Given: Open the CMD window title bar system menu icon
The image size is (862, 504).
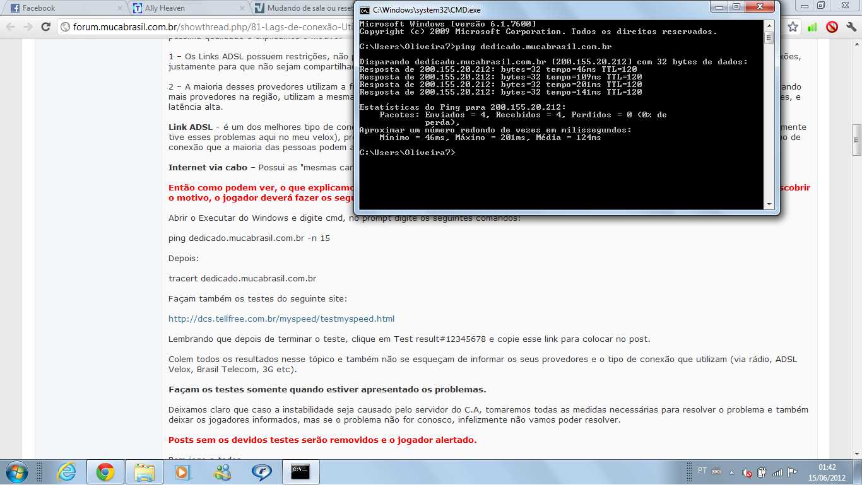Looking at the screenshot, I should [364, 11].
